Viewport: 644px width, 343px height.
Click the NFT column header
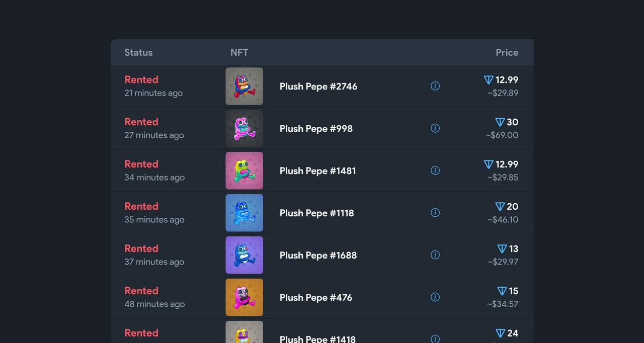(x=239, y=52)
